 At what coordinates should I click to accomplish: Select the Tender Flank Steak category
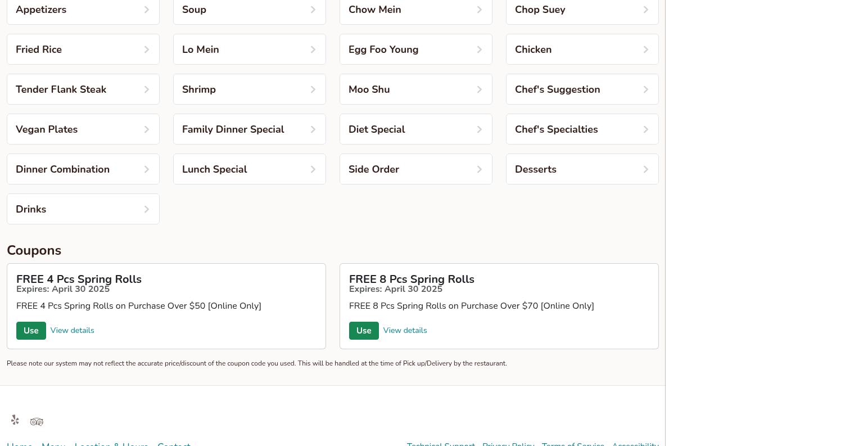pyautogui.click(x=83, y=89)
